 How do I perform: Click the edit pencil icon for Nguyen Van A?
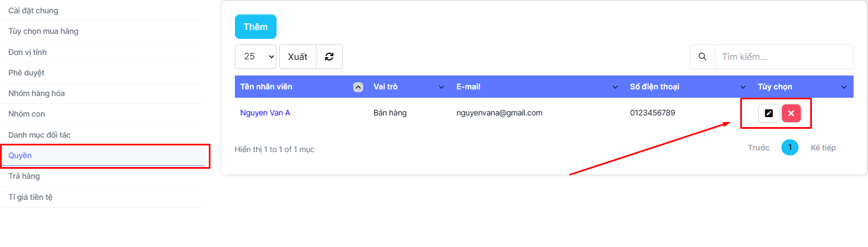tap(769, 113)
